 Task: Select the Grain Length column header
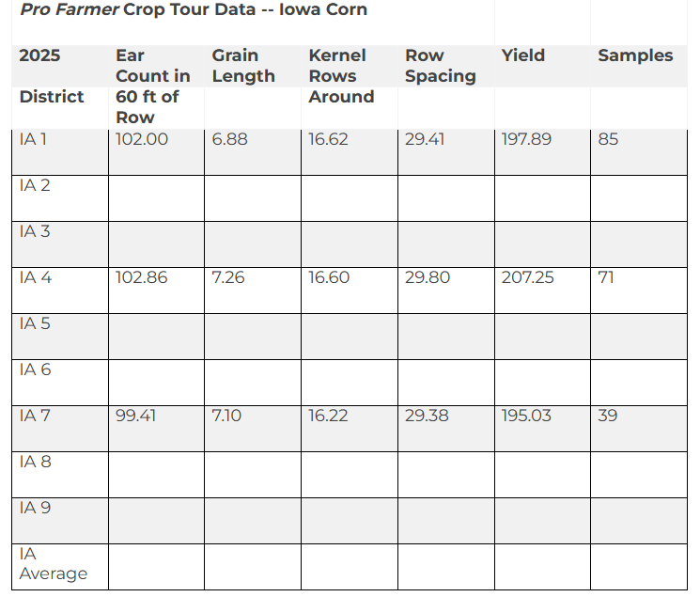pyautogui.click(x=243, y=66)
